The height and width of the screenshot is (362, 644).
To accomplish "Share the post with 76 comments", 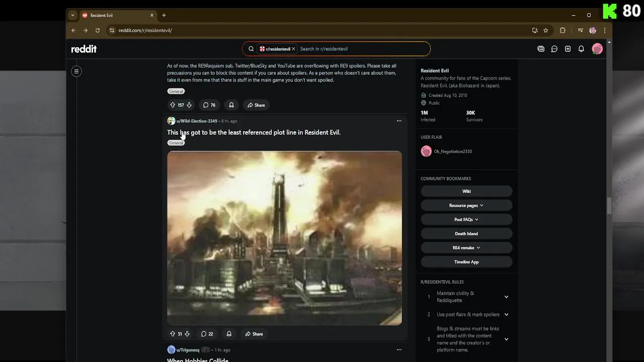I will [256, 105].
